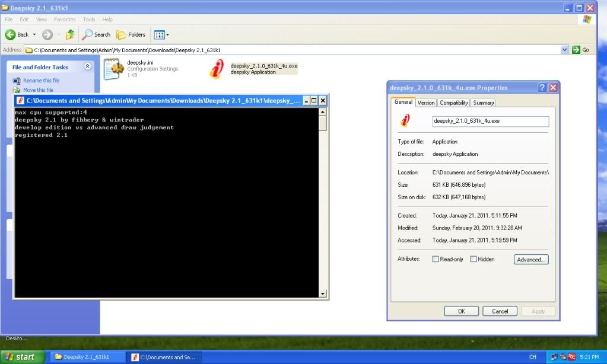Switch to the Compatibility tab

point(454,103)
